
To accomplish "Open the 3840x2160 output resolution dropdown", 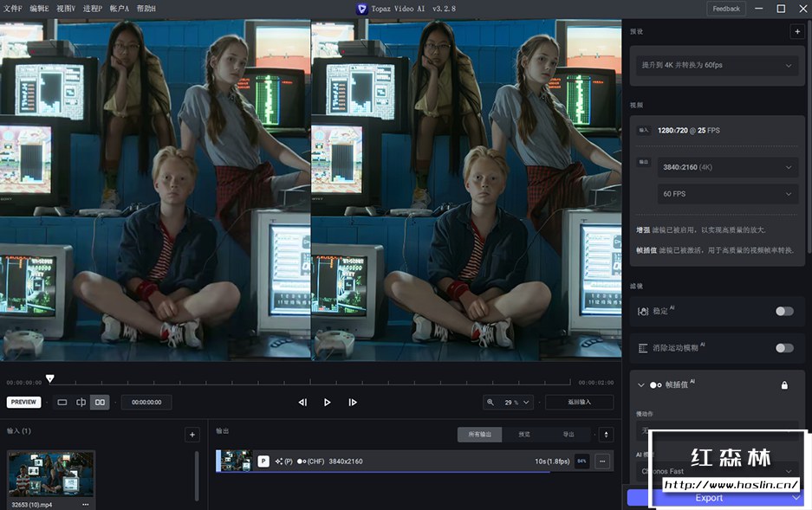I will click(x=726, y=167).
